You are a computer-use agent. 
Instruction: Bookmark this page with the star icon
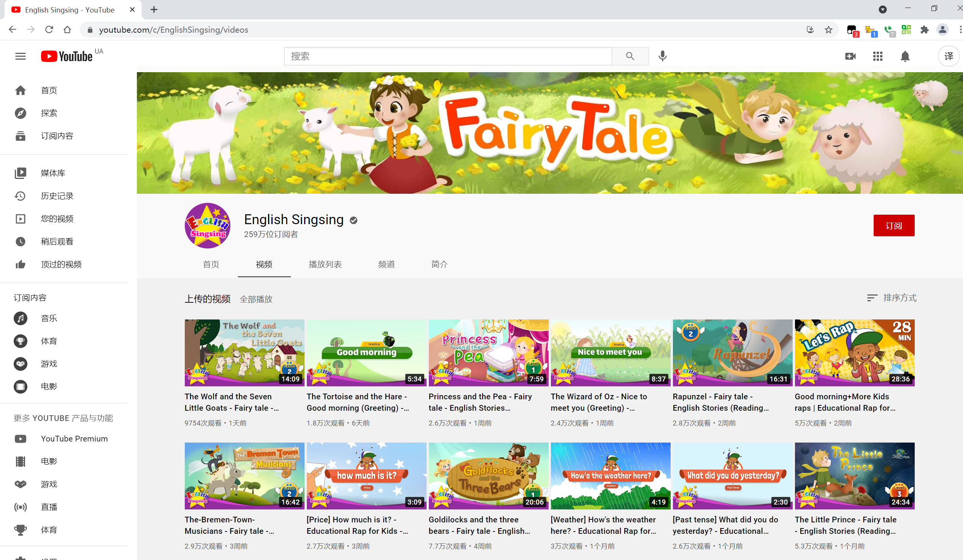(x=828, y=29)
